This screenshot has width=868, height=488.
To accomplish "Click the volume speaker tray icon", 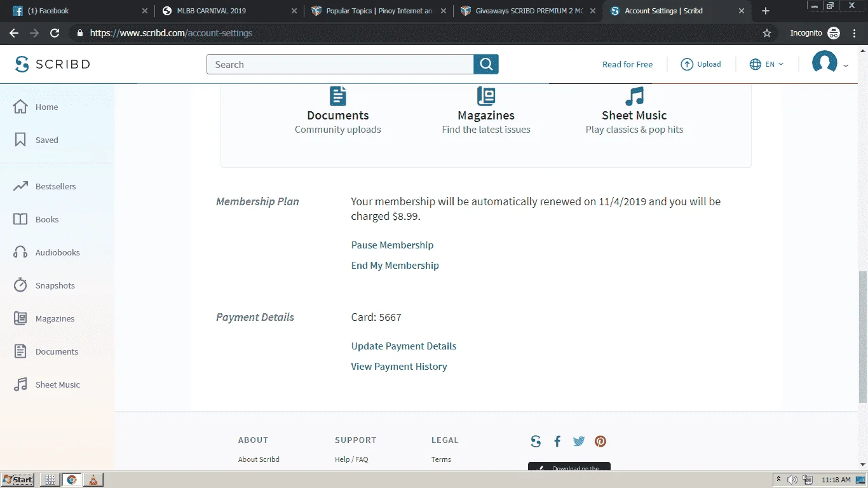I will (x=792, y=480).
